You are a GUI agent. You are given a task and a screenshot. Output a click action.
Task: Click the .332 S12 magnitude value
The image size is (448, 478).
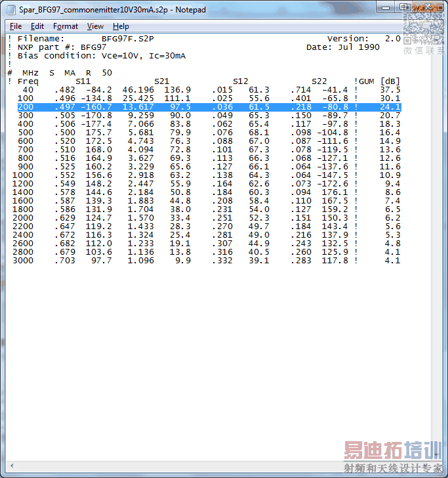(x=222, y=261)
